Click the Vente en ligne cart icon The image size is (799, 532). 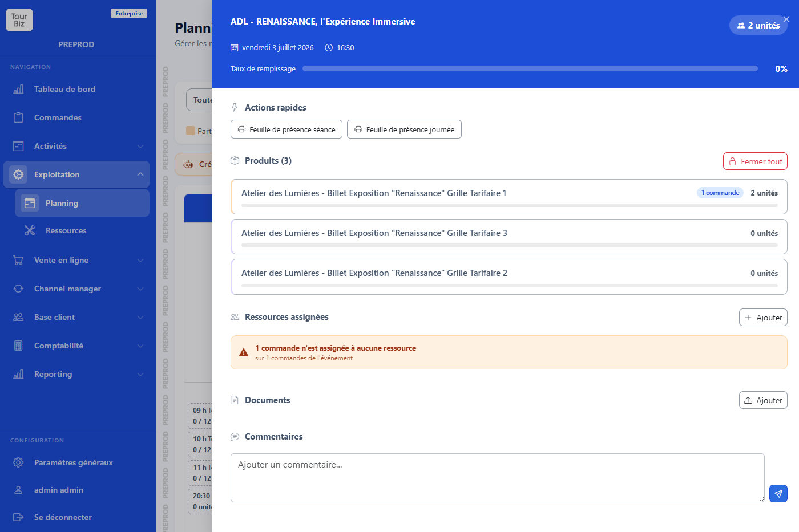coord(18,260)
